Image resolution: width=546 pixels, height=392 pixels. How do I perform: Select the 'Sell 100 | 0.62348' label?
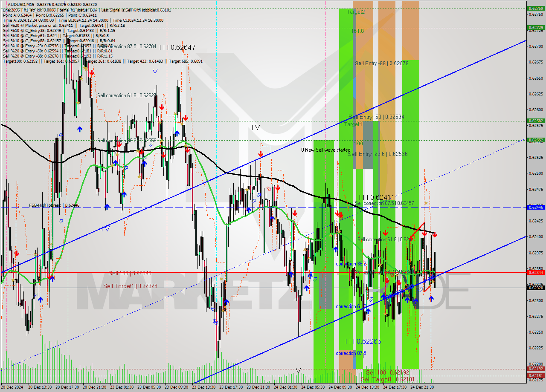130,273
